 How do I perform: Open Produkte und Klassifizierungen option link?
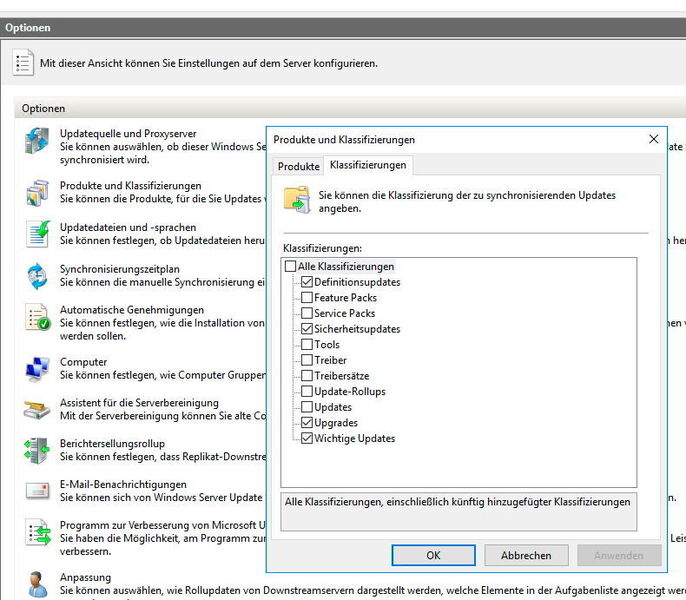click(130, 186)
